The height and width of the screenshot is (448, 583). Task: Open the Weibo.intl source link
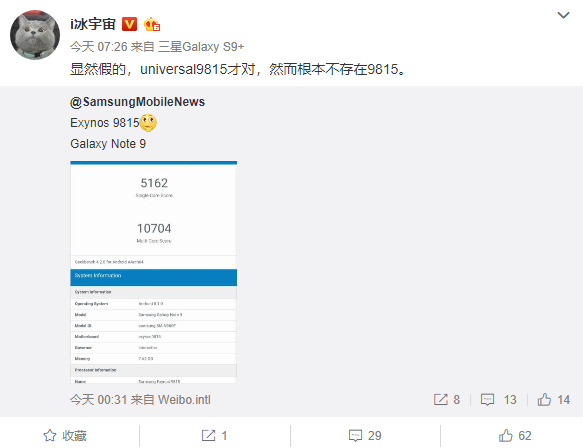click(184, 400)
